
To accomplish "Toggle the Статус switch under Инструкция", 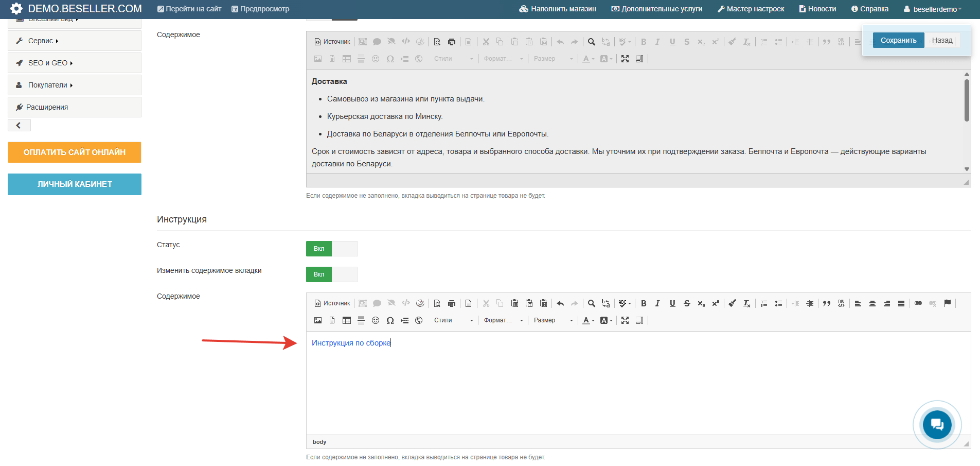I will click(x=332, y=249).
